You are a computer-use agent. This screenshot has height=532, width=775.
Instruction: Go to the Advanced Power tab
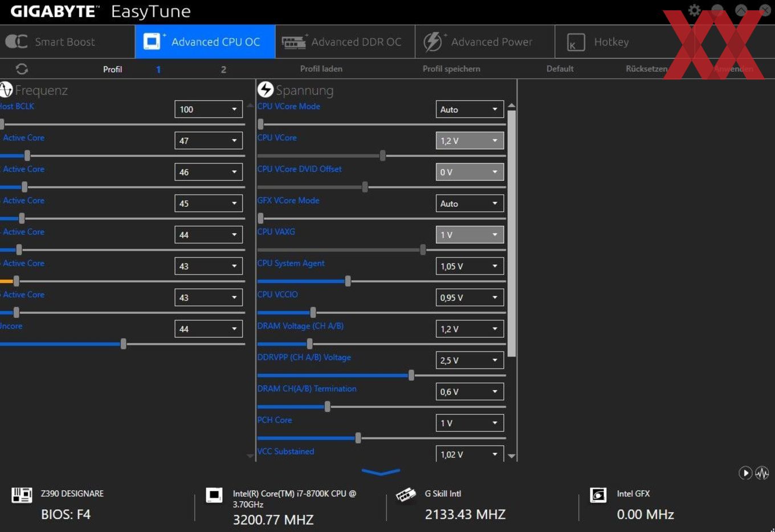[x=485, y=42]
